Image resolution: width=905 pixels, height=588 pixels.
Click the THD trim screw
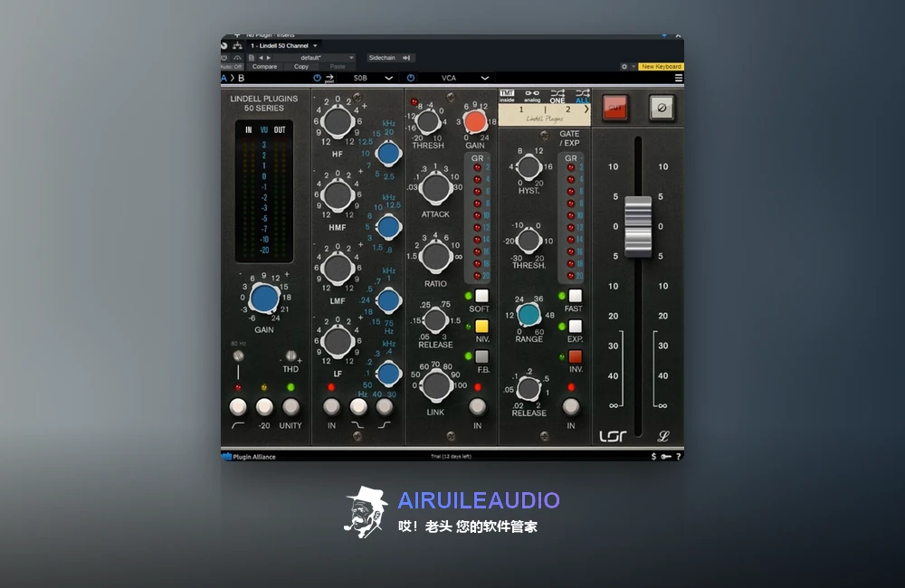[x=291, y=356]
